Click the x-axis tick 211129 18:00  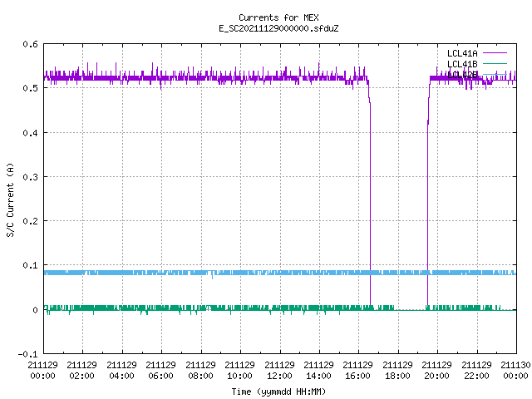(397, 371)
